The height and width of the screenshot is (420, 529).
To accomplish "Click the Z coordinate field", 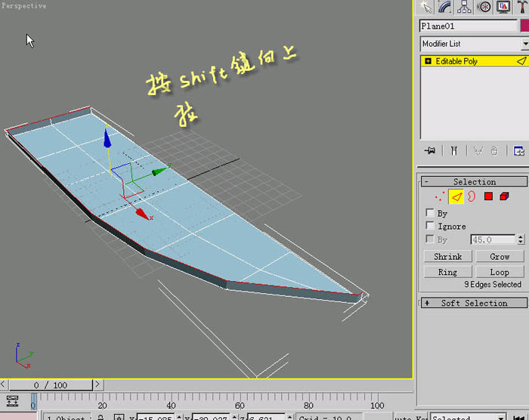I will tap(267, 418).
